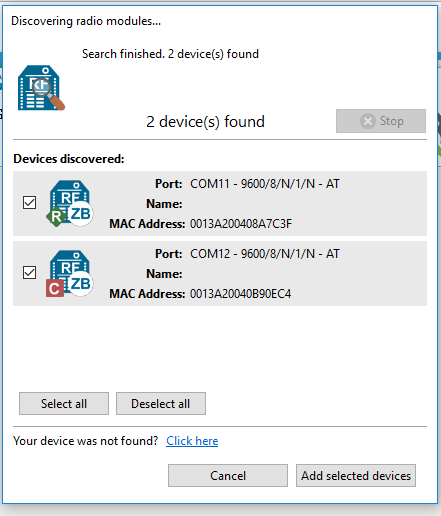This screenshot has width=441, height=516.
Task: Click the Devices discovered heading
Action: (x=69, y=159)
